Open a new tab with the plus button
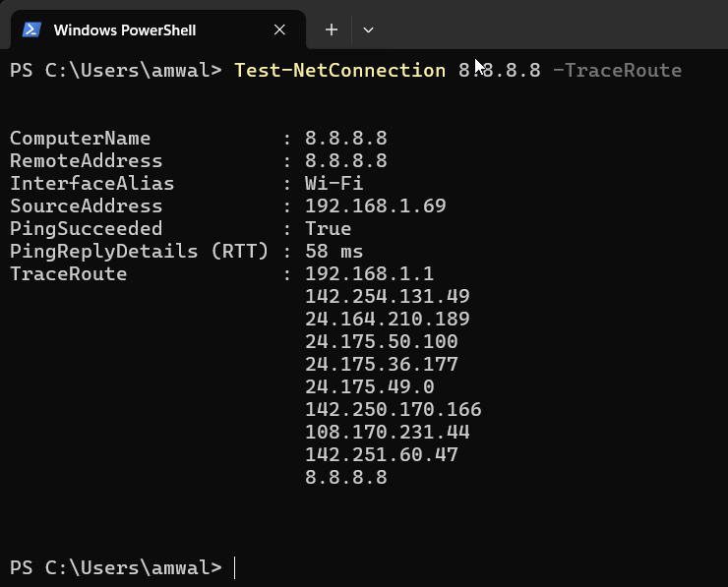 pos(332,29)
